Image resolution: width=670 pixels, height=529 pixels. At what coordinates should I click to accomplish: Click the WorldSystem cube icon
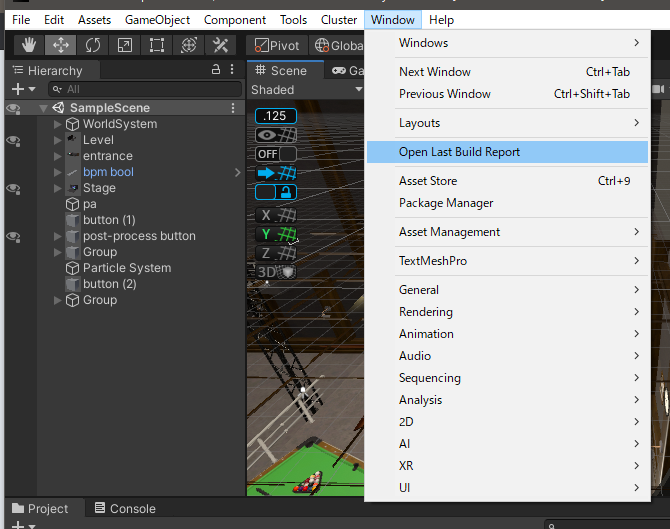(72, 124)
